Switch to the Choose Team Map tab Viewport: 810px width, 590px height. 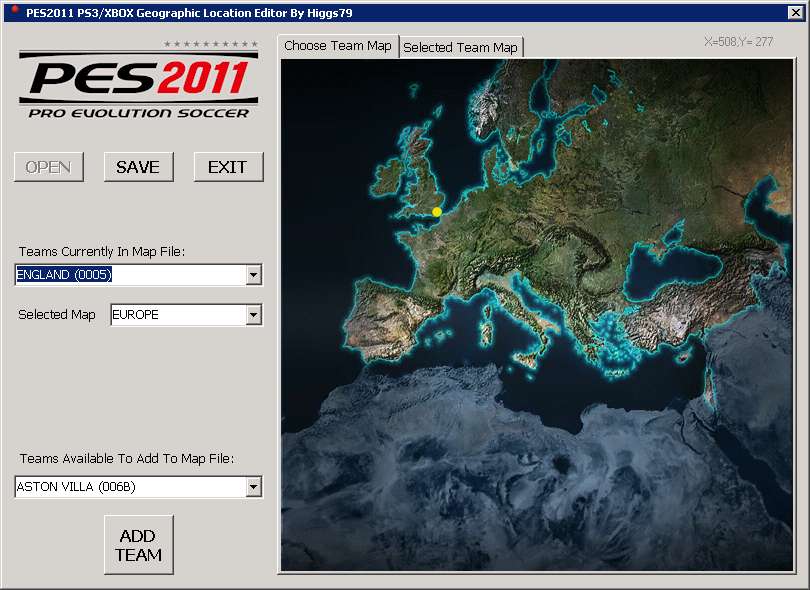338,46
